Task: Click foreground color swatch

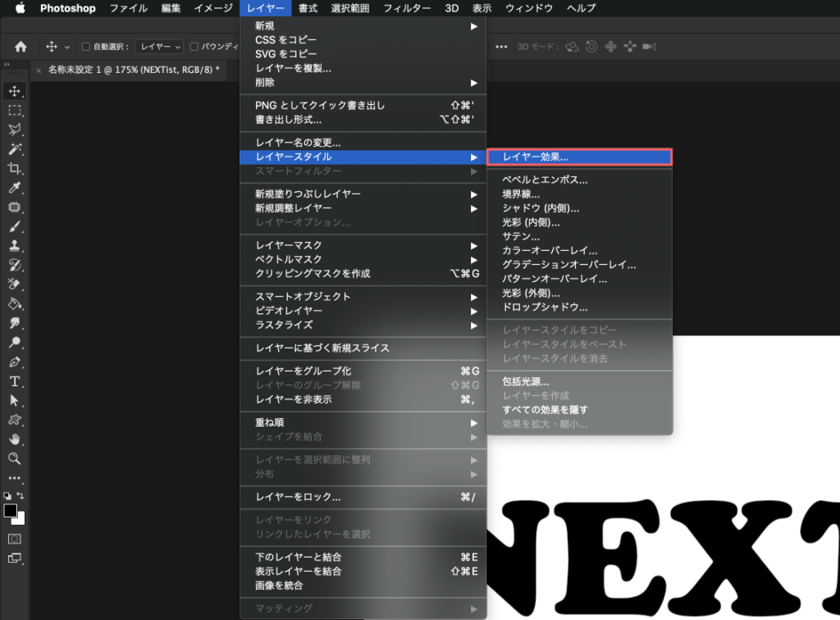Action: point(10,510)
